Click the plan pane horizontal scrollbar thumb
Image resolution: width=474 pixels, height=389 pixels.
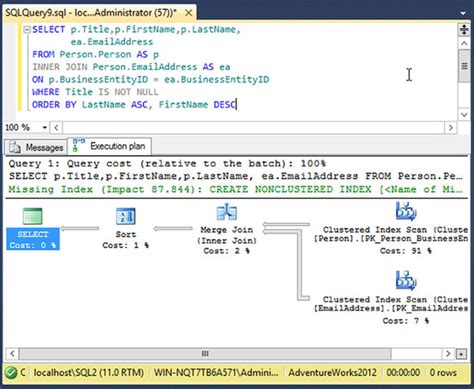tap(205, 353)
